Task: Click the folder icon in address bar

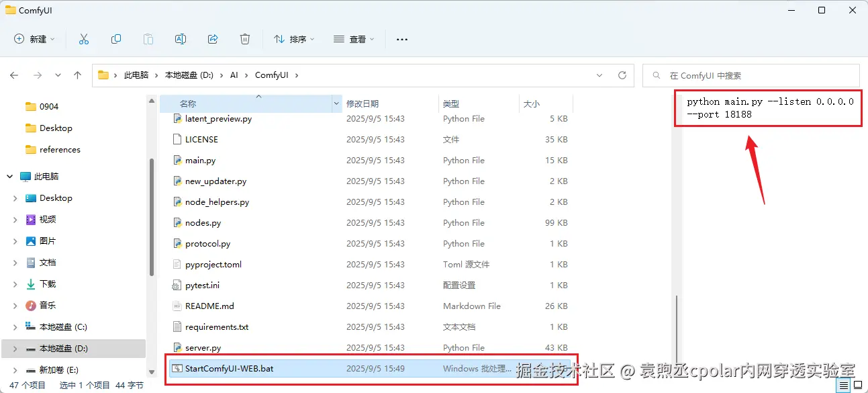Action: click(x=103, y=75)
